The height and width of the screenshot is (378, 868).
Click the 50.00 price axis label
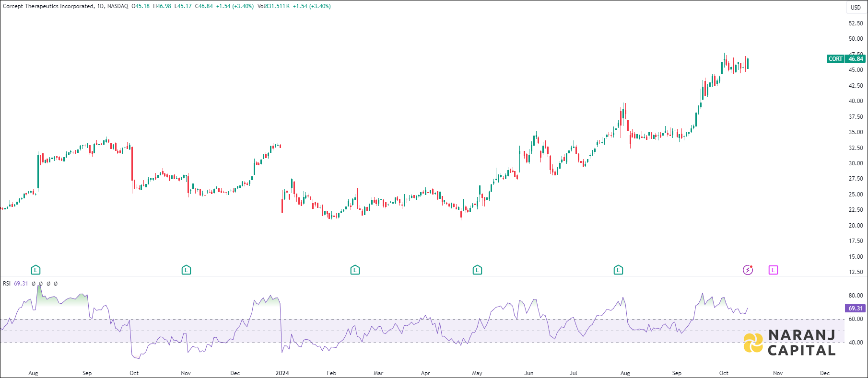pyautogui.click(x=856, y=39)
